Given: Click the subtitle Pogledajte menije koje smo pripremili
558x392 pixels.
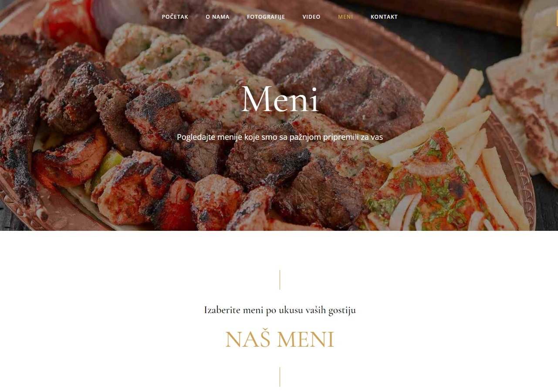Looking at the screenshot, I should pos(280,137).
